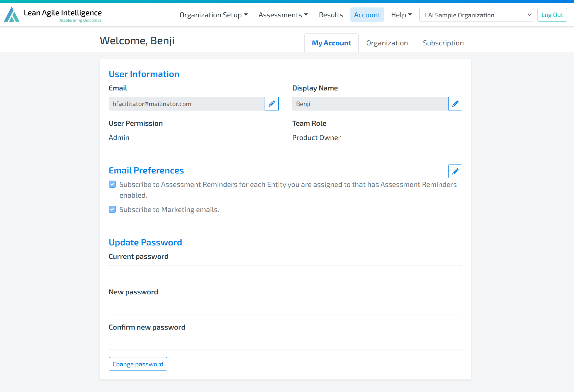574x392 pixels.
Task: Click the 'Email Preferences' section heading
Action: coord(146,170)
